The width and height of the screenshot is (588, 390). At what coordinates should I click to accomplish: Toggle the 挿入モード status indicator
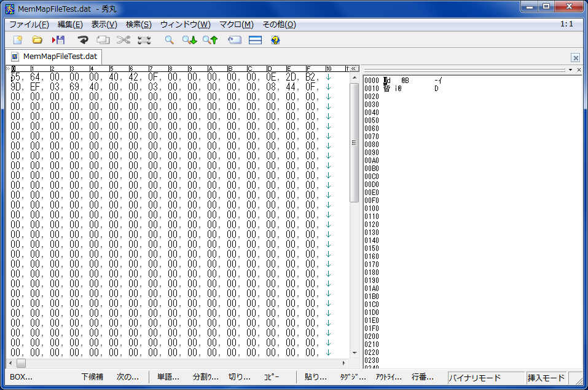point(546,378)
